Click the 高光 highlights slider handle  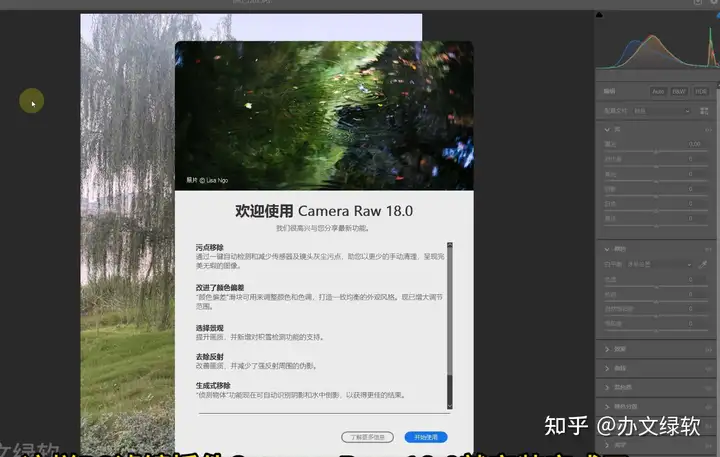click(656, 181)
